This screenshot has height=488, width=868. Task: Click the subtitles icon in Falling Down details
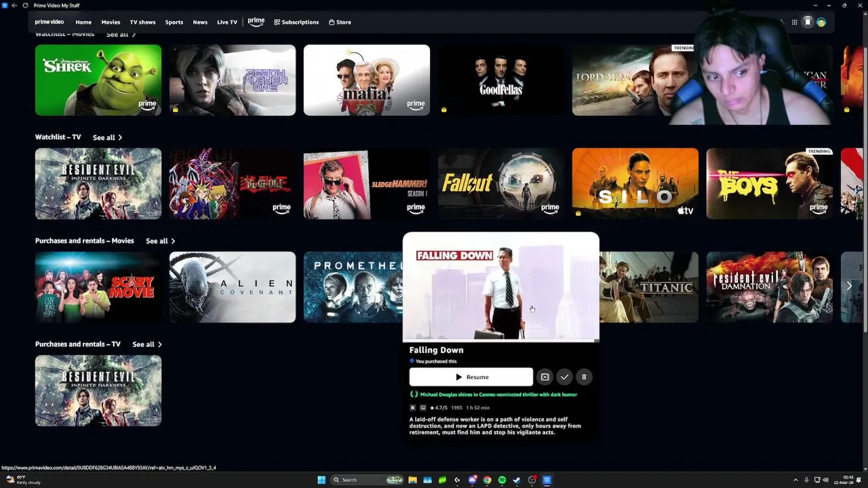coord(422,407)
